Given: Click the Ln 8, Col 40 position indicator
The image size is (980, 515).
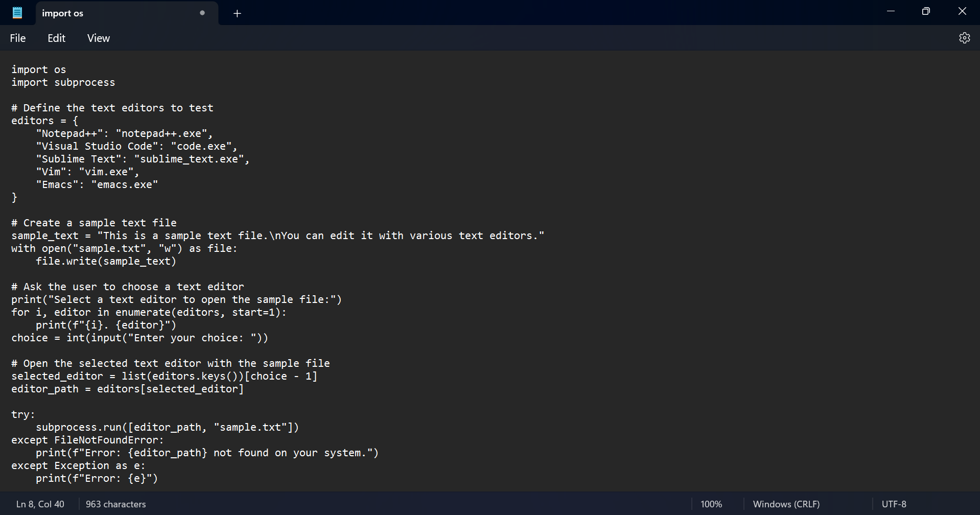Looking at the screenshot, I should pyautogui.click(x=40, y=504).
